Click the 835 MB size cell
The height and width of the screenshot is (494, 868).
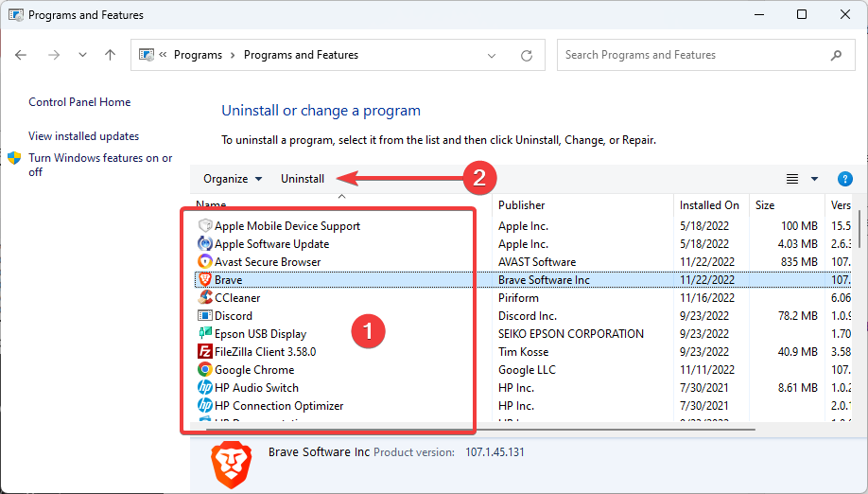tap(799, 261)
